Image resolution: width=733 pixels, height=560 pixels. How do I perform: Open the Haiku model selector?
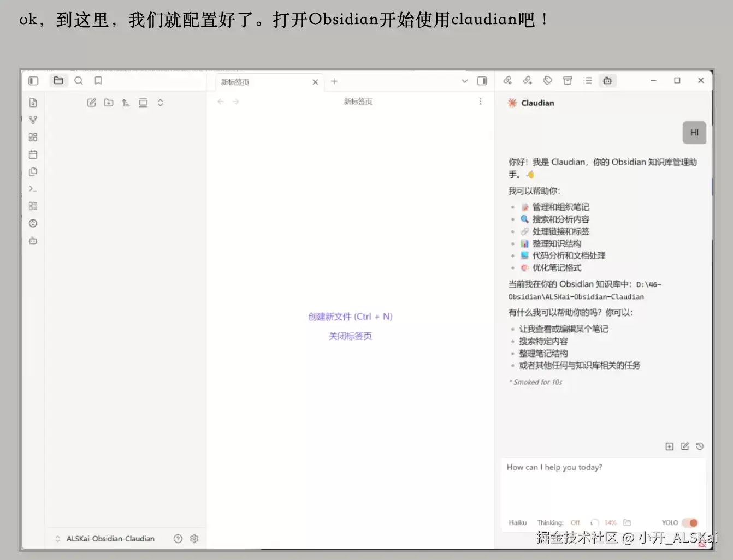point(518,523)
